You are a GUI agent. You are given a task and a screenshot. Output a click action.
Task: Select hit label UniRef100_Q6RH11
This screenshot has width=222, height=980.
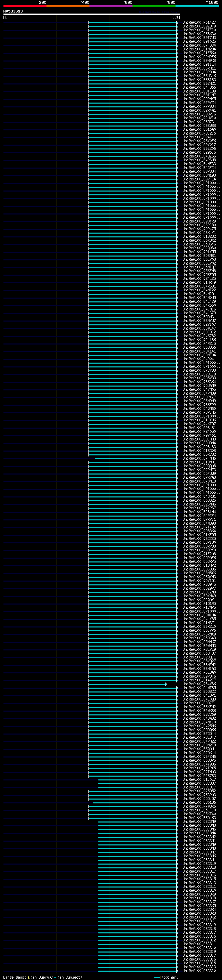point(199,68)
